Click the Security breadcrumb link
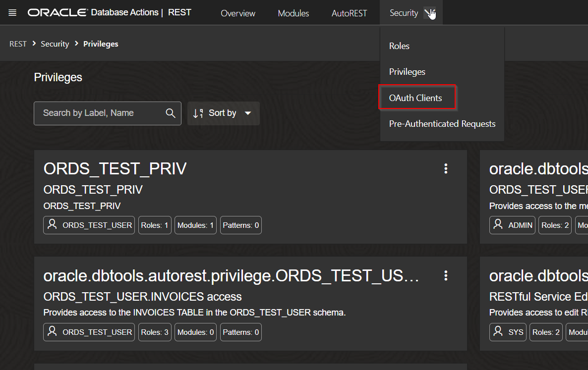 55,44
